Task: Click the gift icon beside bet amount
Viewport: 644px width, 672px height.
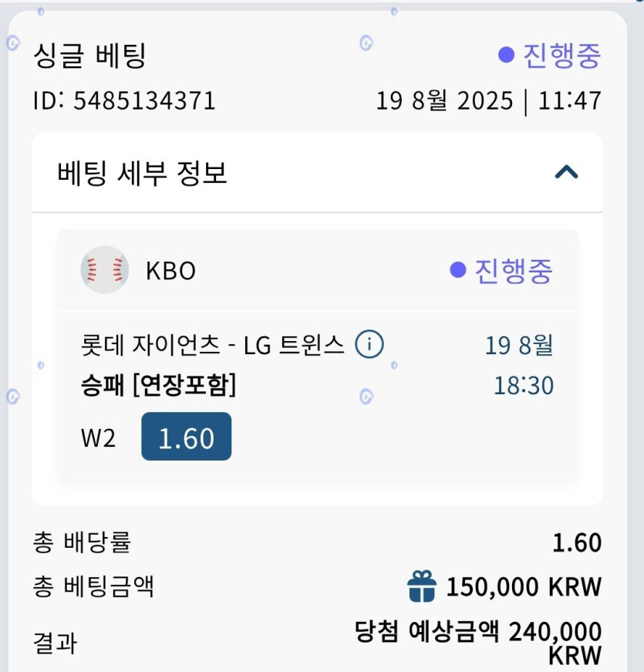Action: [422, 586]
